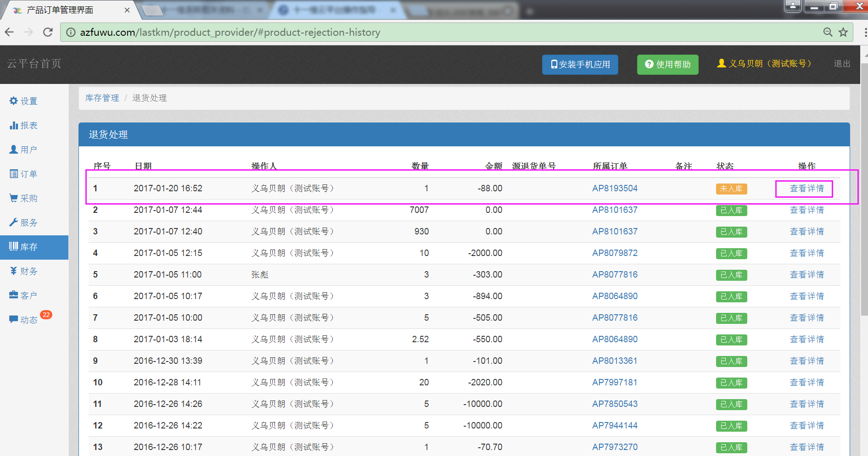Click the 操作人 column header

coord(264,166)
